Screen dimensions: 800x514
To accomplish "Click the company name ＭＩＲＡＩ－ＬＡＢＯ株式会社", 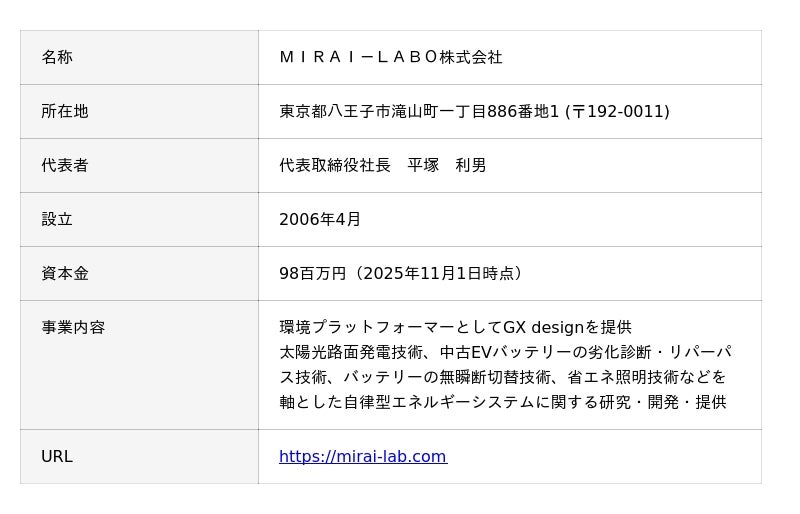I will (x=390, y=58).
